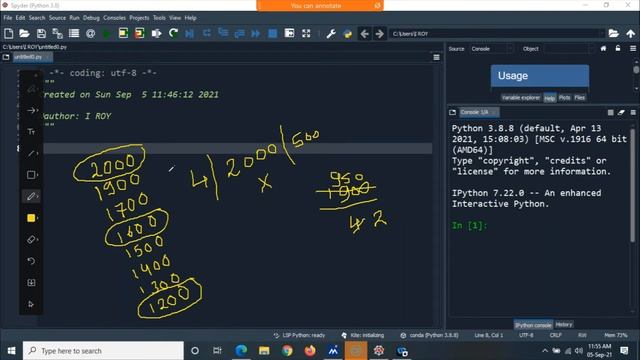Interrupt kernel stop square in console

tap(611, 112)
